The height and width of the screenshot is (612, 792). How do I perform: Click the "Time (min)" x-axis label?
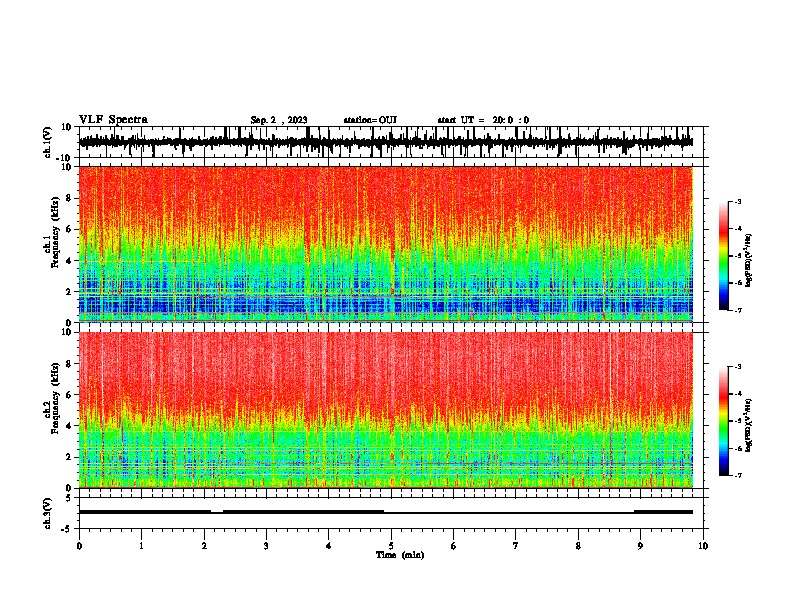click(400, 555)
